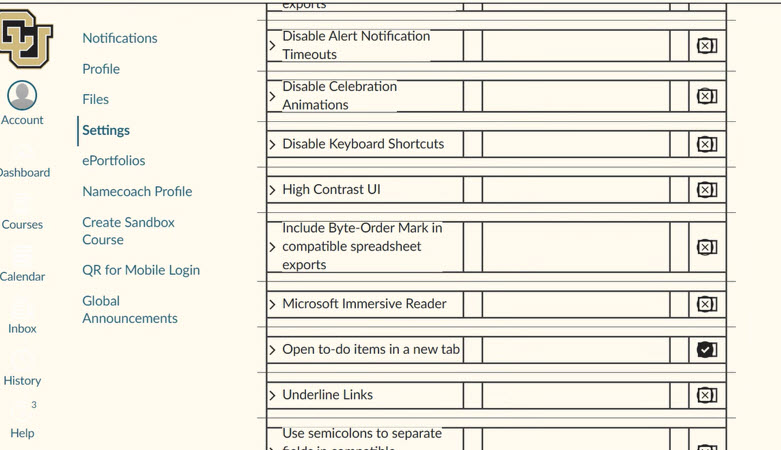Open the Account avatar menu
Screen dimensions: 781x450
tap(22, 103)
